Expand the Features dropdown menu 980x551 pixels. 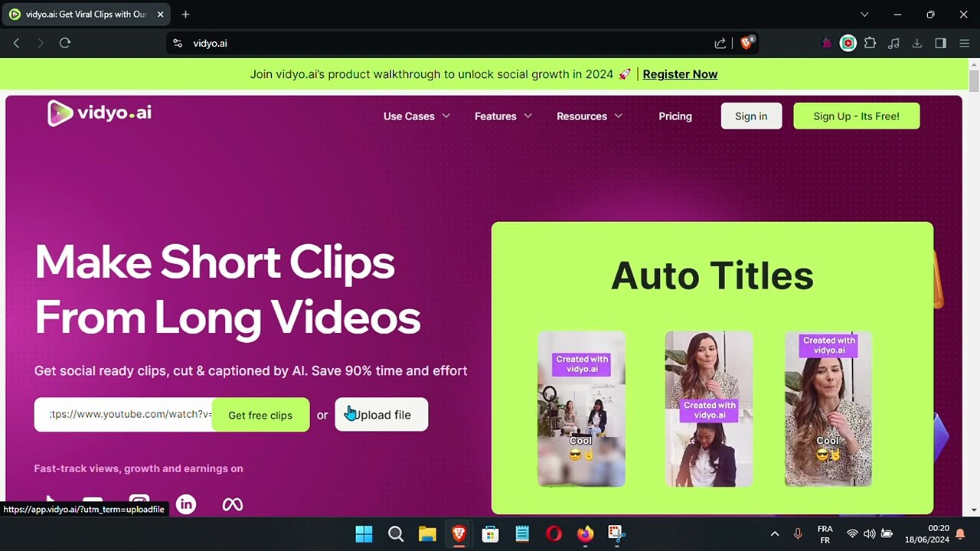pos(503,116)
